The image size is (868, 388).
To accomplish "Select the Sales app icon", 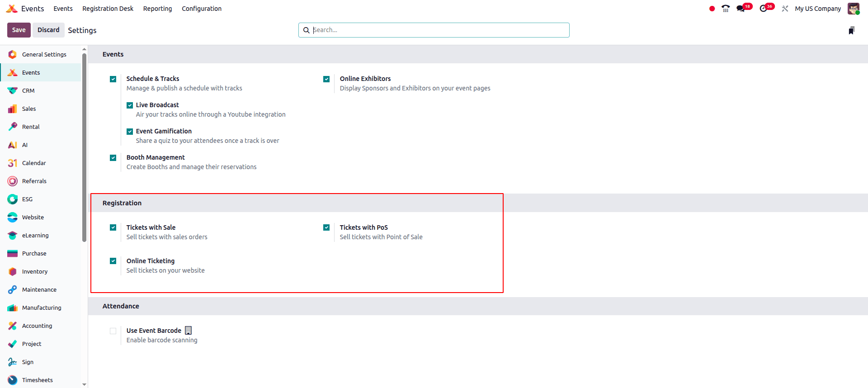I will [x=13, y=109].
